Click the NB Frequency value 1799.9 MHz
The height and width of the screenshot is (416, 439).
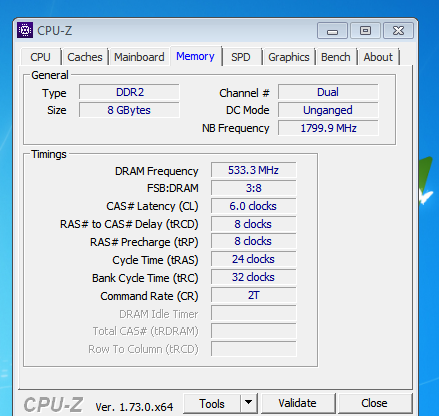328,128
